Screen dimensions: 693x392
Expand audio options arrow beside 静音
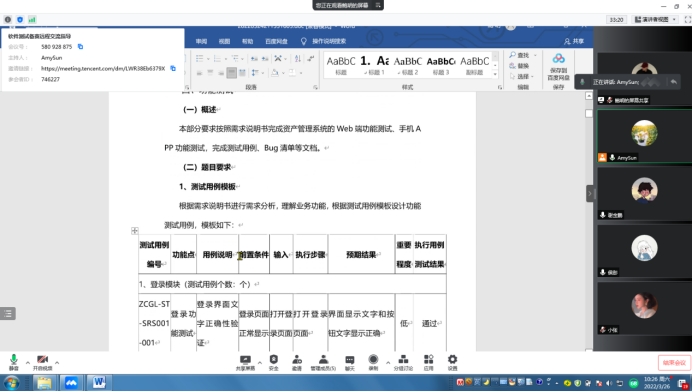[x=27, y=363]
